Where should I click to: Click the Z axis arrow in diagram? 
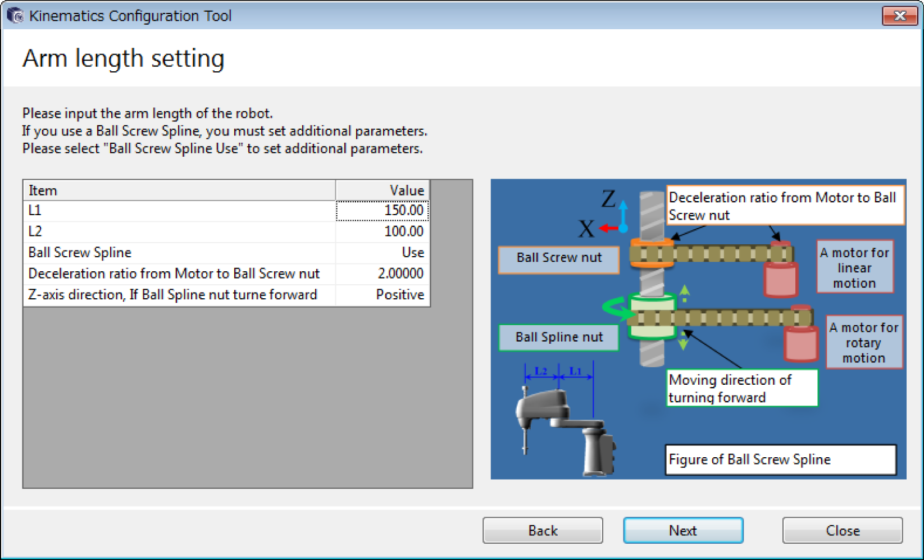point(623,213)
